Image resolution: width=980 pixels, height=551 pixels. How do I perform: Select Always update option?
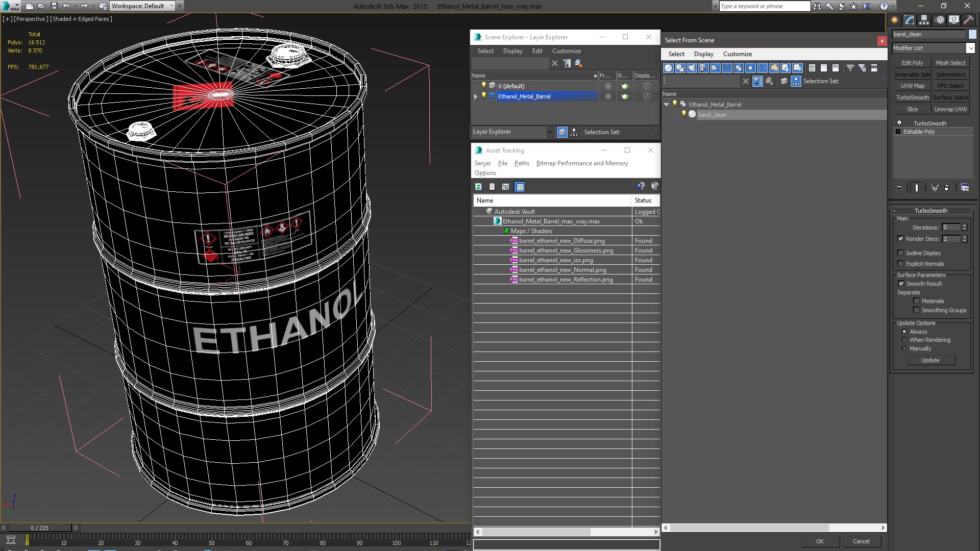pyautogui.click(x=904, y=332)
